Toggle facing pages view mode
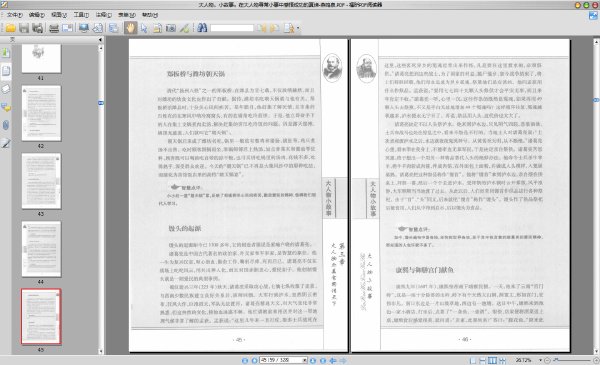600x365 pixels. click(492, 360)
